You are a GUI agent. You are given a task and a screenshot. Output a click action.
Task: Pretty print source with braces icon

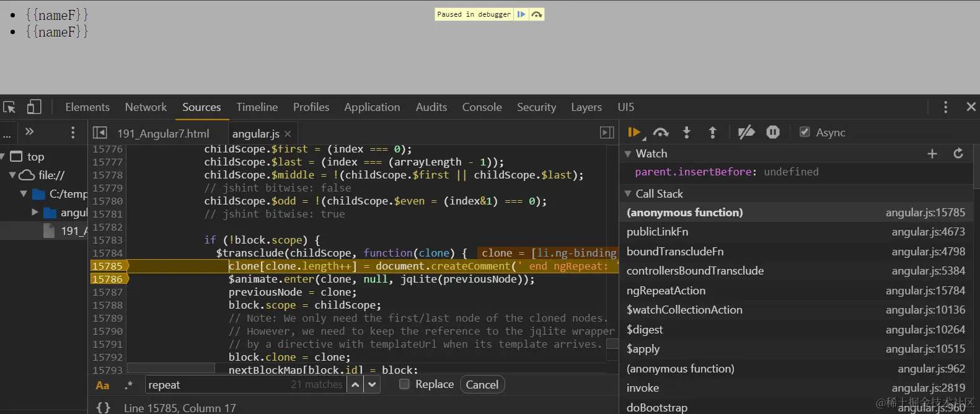(104, 407)
